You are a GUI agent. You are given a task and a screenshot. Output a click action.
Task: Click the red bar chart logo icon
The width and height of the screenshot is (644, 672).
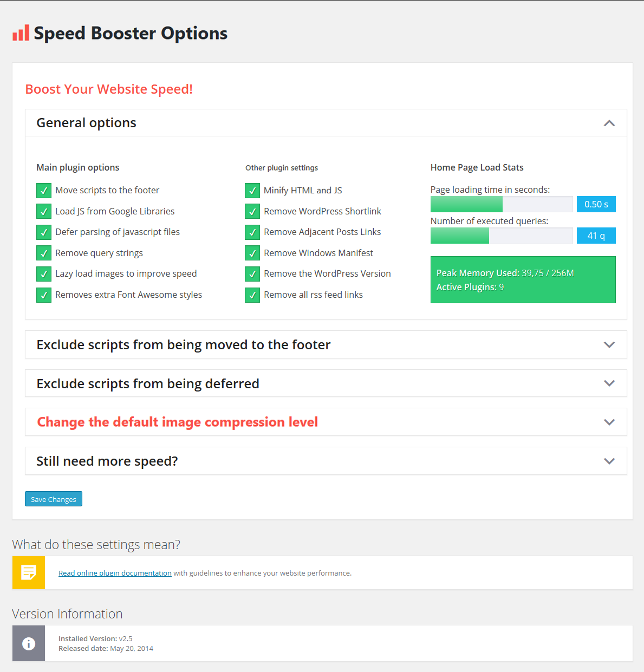click(x=21, y=33)
